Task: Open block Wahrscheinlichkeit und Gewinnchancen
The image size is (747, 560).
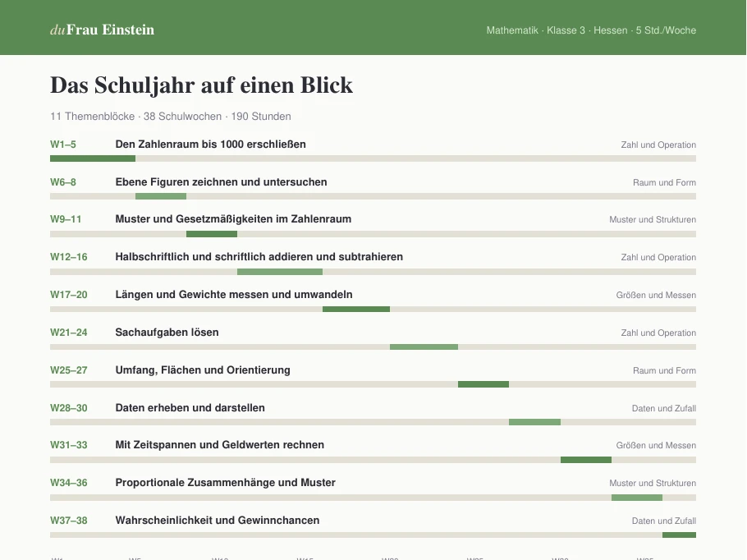Action: [x=218, y=520]
